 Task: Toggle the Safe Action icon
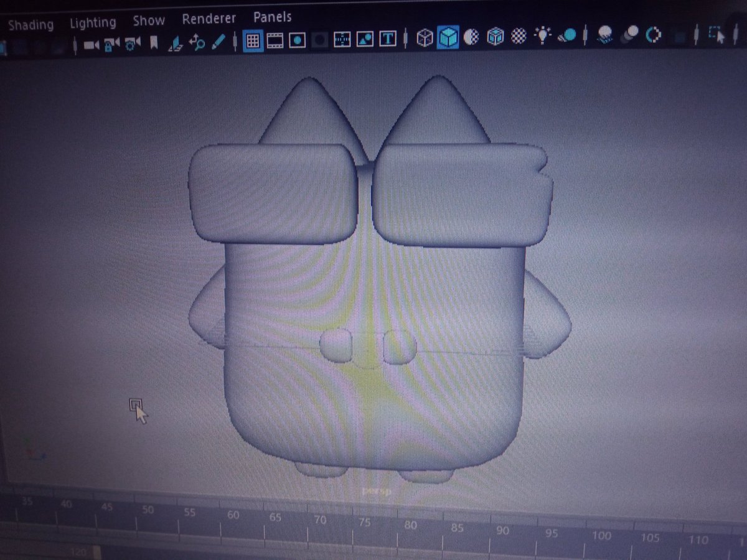coord(365,39)
